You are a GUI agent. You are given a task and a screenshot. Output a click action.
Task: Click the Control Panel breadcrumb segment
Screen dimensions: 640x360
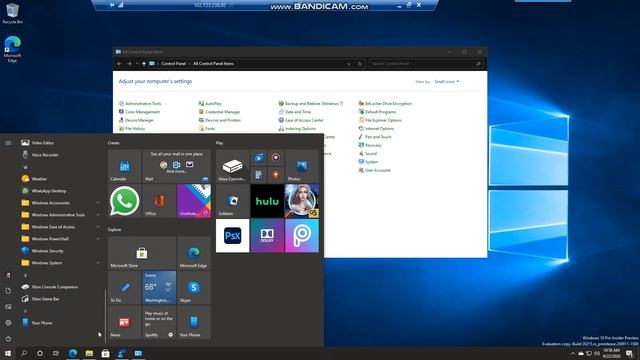coord(173,64)
